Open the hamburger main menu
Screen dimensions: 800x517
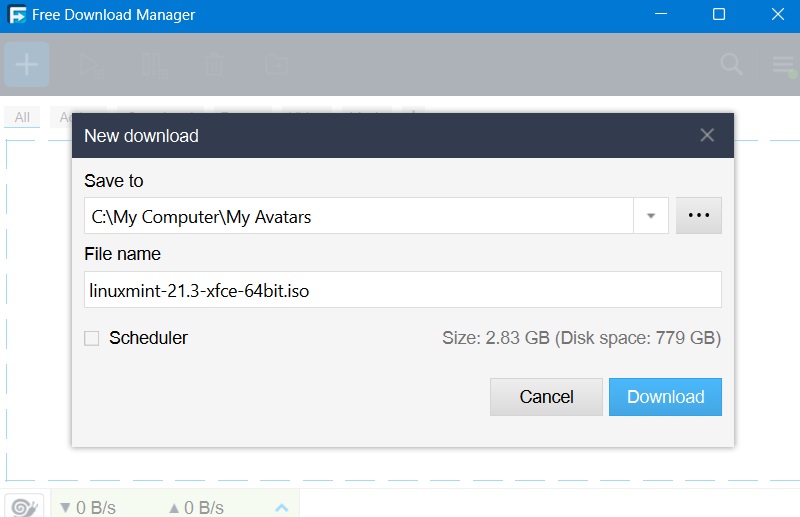(x=784, y=65)
